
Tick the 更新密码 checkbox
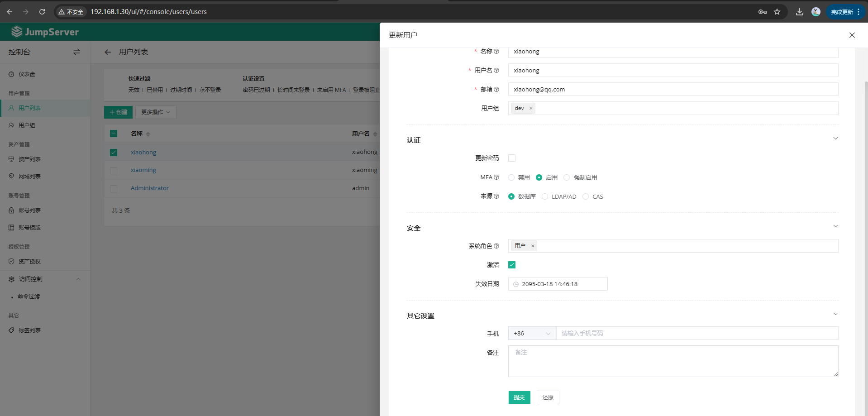(x=512, y=158)
